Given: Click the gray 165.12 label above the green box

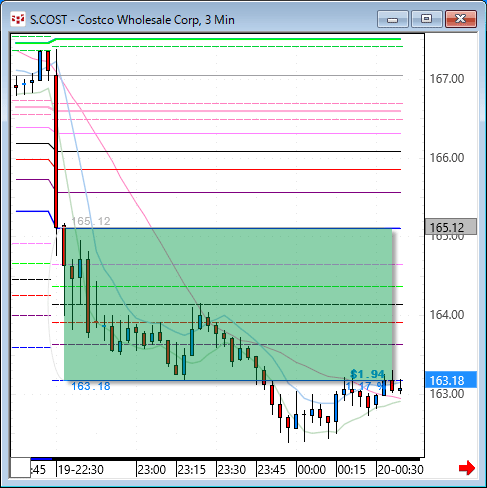Looking at the screenshot, I should pos(91,221).
